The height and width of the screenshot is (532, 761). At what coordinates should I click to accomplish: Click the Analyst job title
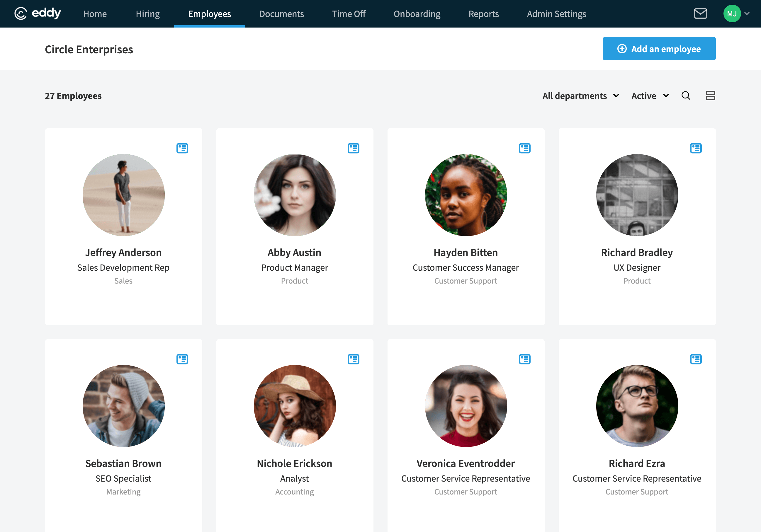click(x=294, y=478)
